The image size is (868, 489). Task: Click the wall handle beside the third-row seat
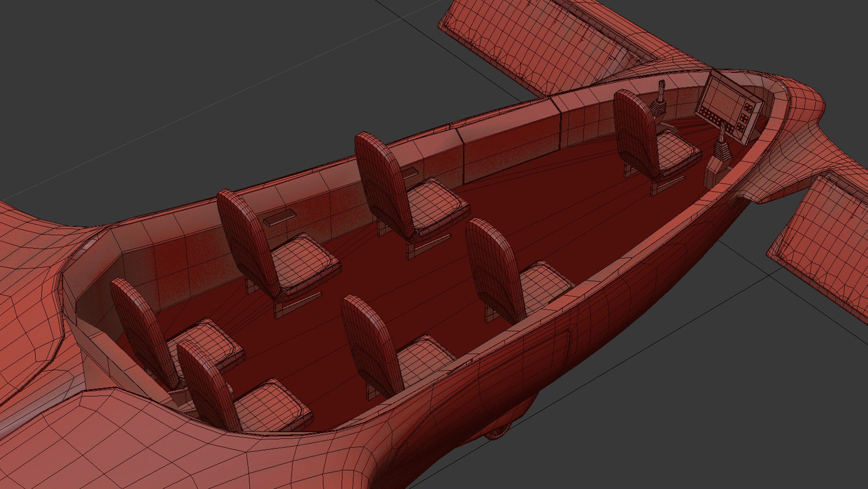click(x=281, y=218)
